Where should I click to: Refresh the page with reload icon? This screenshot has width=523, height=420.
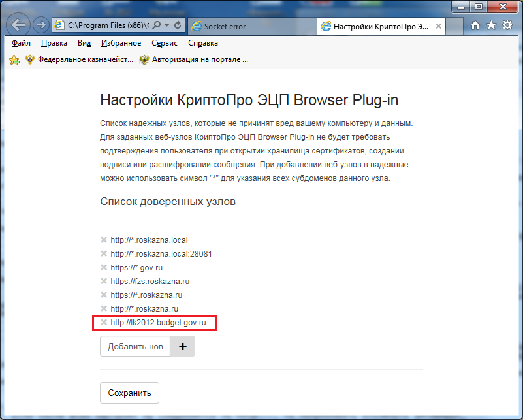(178, 25)
